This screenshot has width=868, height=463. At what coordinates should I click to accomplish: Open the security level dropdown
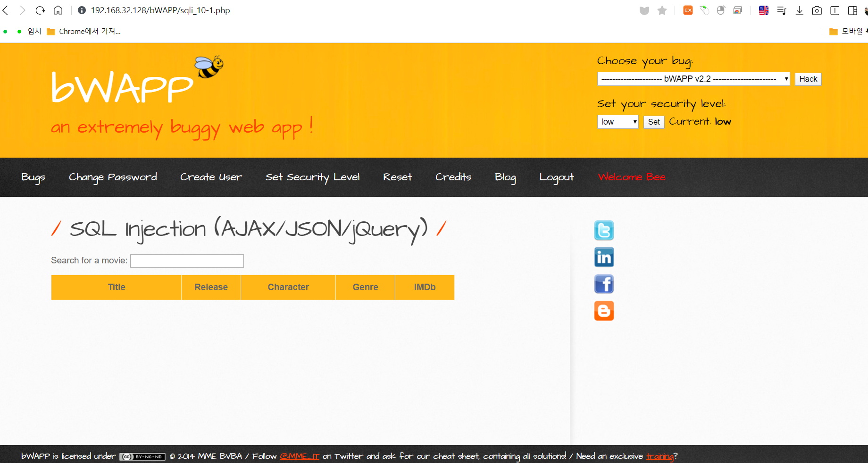pos(618,122)
